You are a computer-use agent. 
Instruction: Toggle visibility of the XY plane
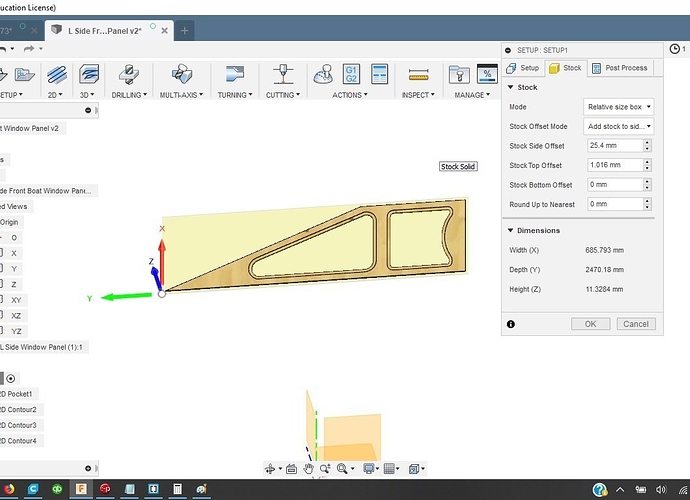pyautogui.click(x=1, y=300)
